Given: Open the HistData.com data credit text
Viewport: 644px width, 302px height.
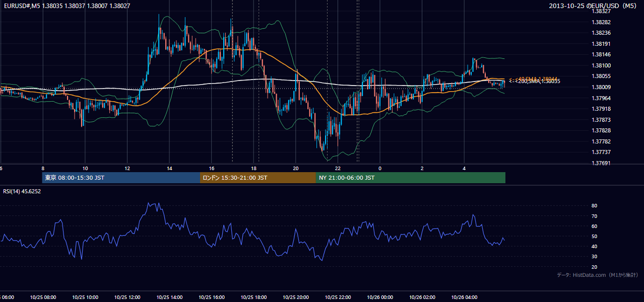Looking at the screenshot, I should coord(598,275).
